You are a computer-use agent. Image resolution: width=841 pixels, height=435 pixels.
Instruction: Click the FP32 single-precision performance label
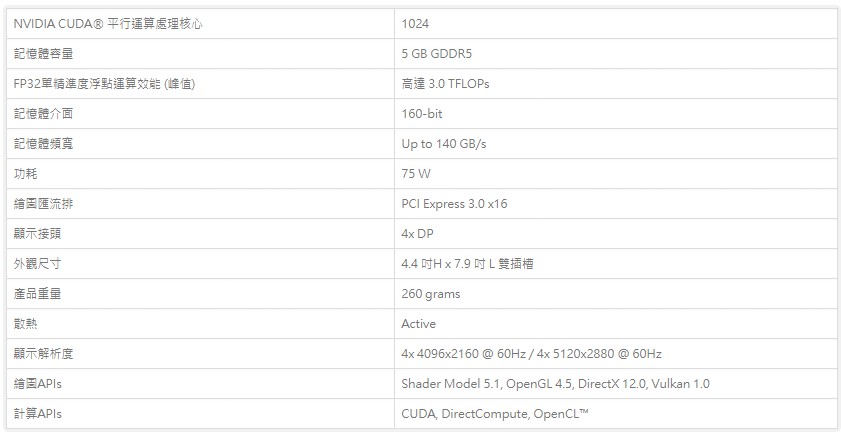point(104,84)
